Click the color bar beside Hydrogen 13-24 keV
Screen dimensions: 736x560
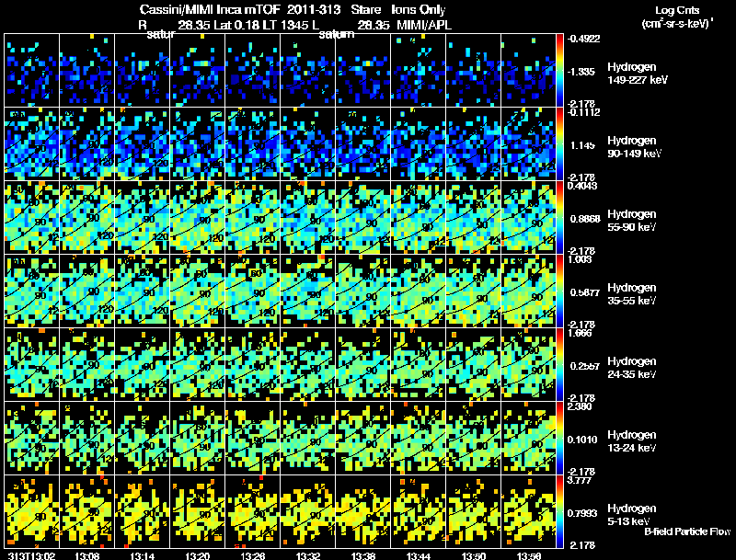[559, 438]
